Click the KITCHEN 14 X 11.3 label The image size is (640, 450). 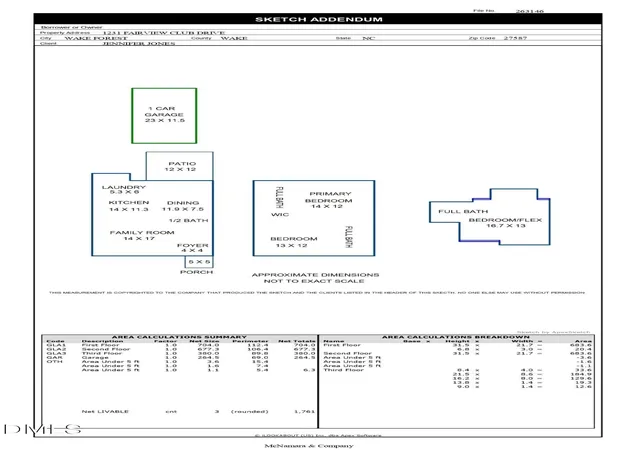click(129, 206)
